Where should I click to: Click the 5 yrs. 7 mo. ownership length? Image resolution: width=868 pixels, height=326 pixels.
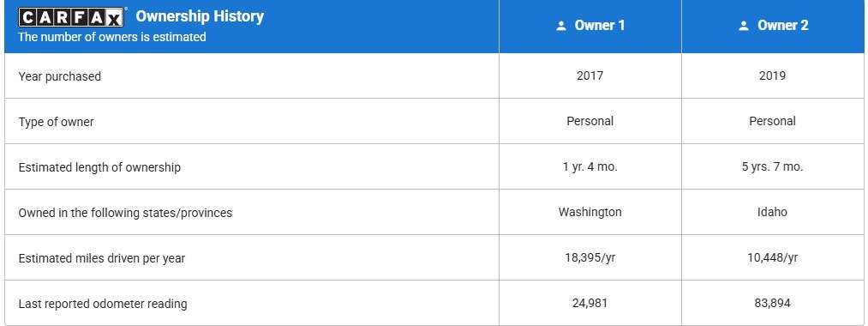coord(772,167)
